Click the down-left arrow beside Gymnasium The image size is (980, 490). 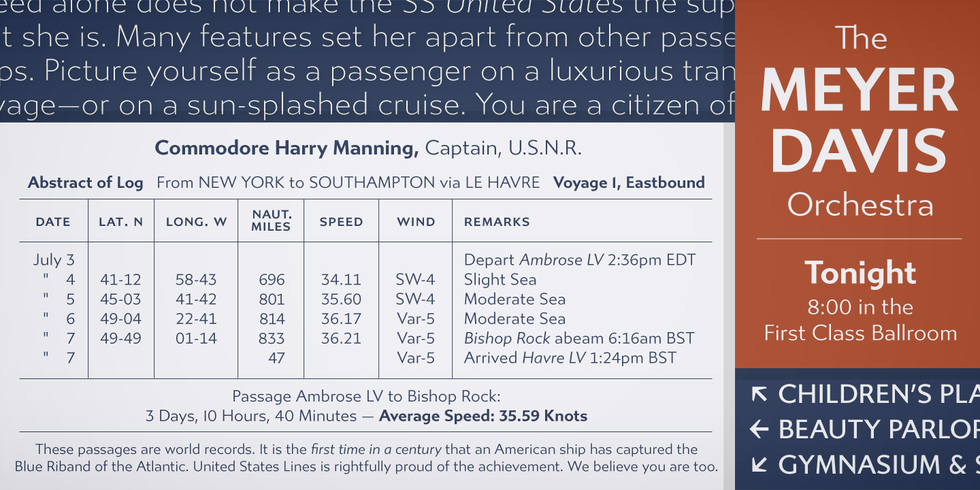pos(759,465)
